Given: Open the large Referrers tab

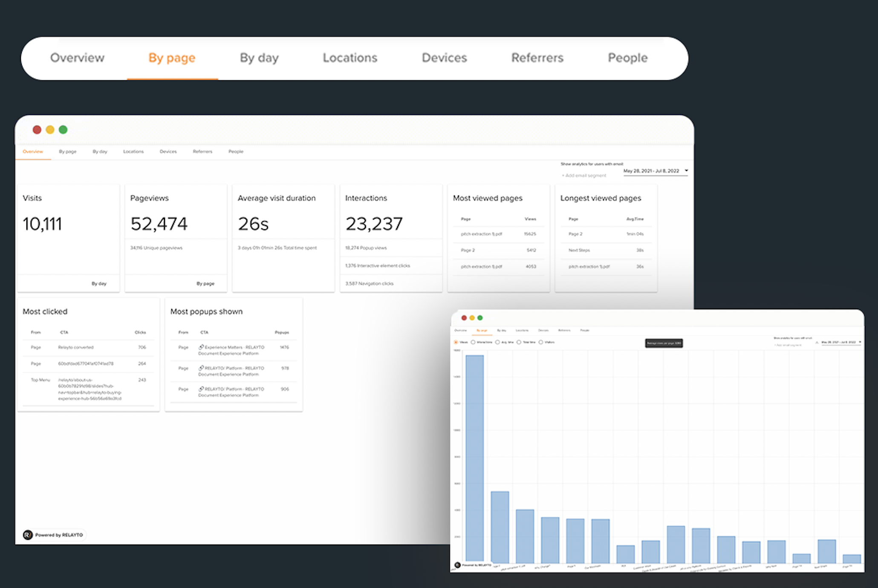Looking at the screenshot, I should (x=537, y=58).
